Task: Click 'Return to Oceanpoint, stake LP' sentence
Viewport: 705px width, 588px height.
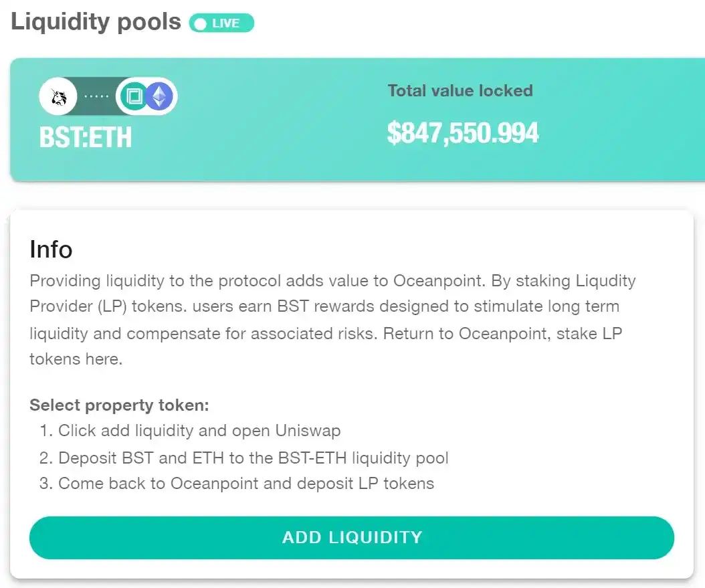Action: (502, 334)
